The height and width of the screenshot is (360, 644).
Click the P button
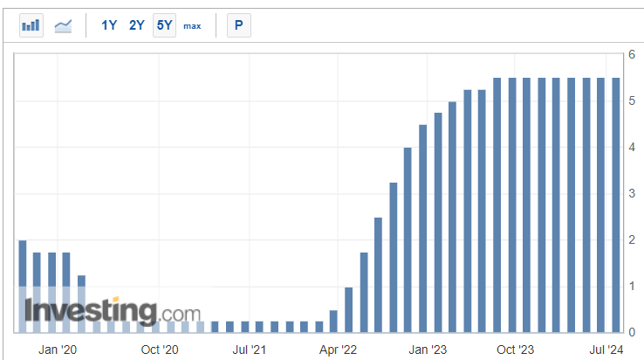[239, 25]
